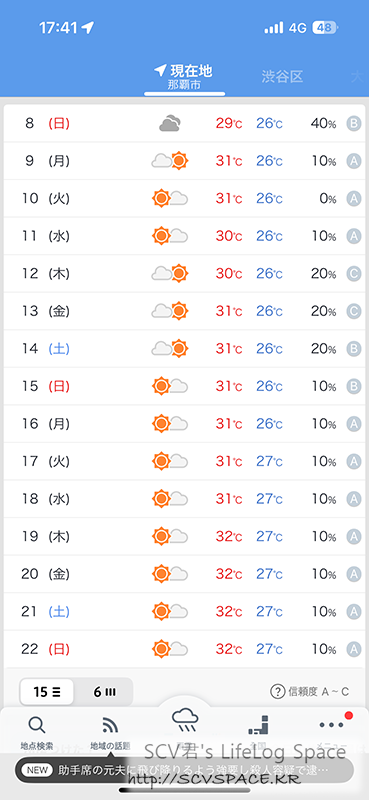Viewport: 369px width, 800px height.
Task: Switch to the 6 column view
Action: 104,692
